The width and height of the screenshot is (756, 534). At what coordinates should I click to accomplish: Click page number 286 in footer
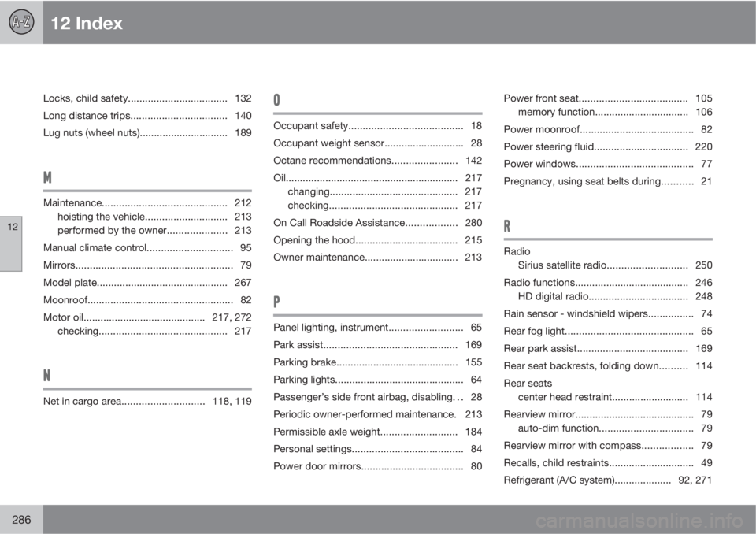tap(21, 520)
